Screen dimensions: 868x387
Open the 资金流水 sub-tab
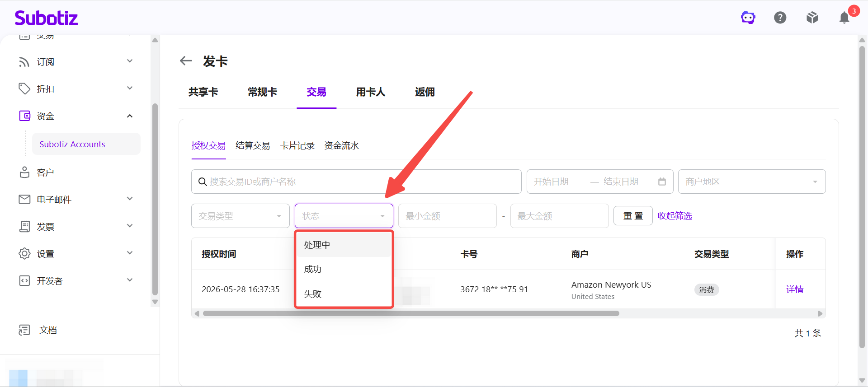(x=342, y=145)
